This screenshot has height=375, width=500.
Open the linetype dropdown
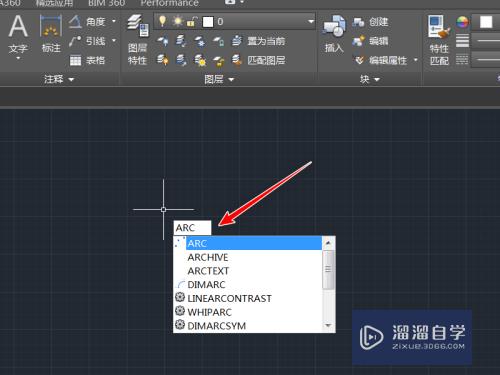(x=486, y=60)
